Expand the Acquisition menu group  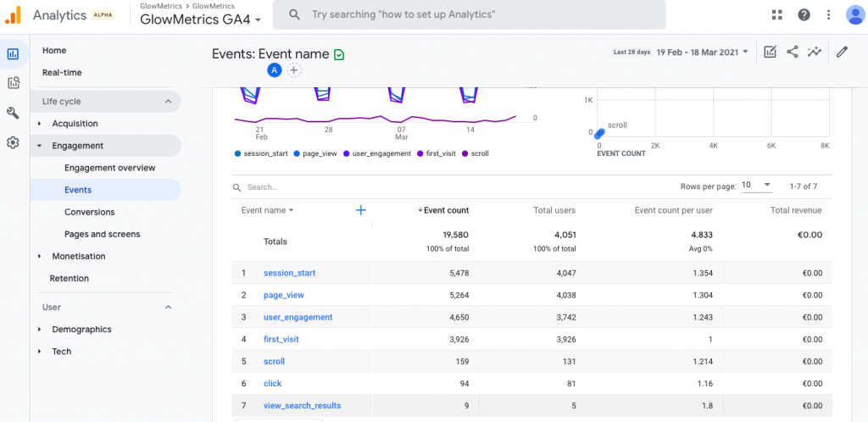point(40,124)
